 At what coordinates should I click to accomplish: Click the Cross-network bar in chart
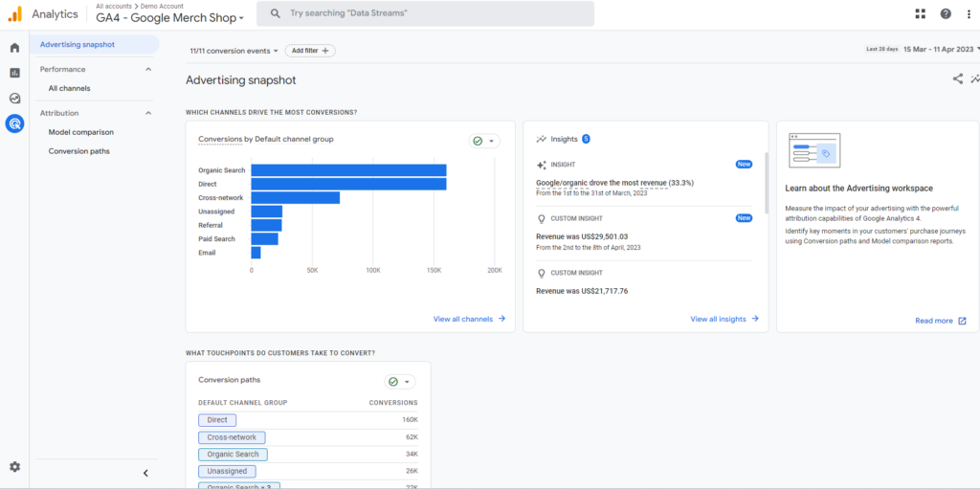pyautogui.click(x=296, y=197)
